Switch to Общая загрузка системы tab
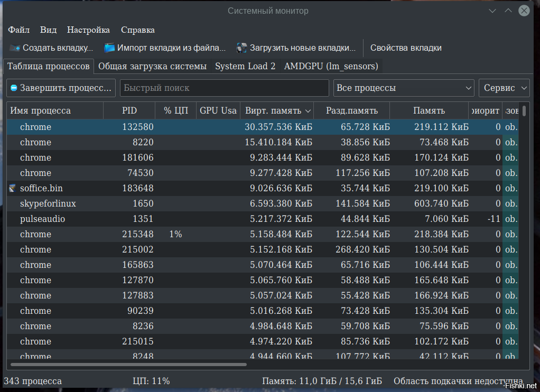 click(152, 66)
